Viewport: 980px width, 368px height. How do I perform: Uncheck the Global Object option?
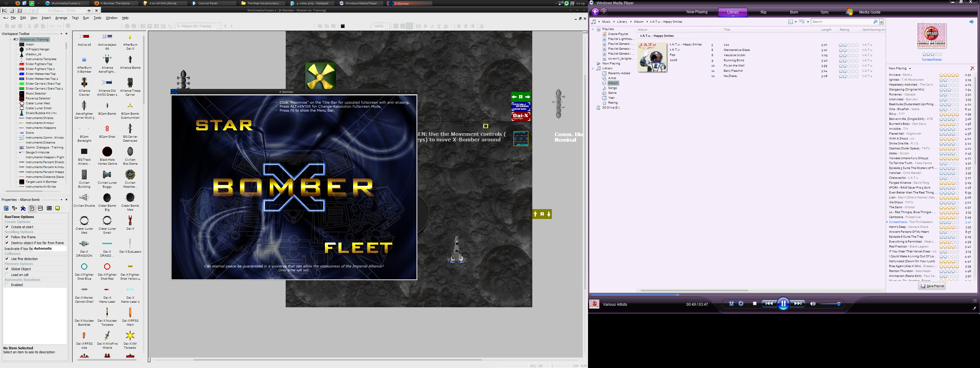[x=7, y=269]
